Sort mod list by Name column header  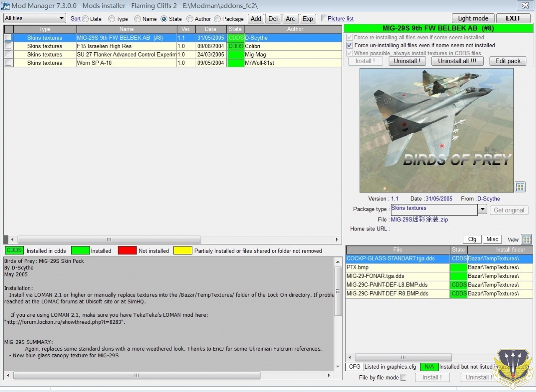coord(126,29)
